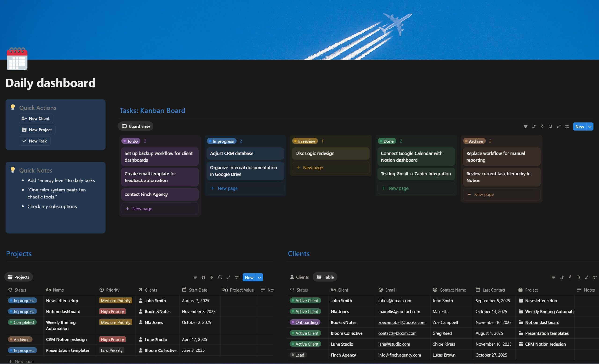
Task: Open the Projects New button dropdown arrow
Action: pyautogui.click(x=259, y=278)
